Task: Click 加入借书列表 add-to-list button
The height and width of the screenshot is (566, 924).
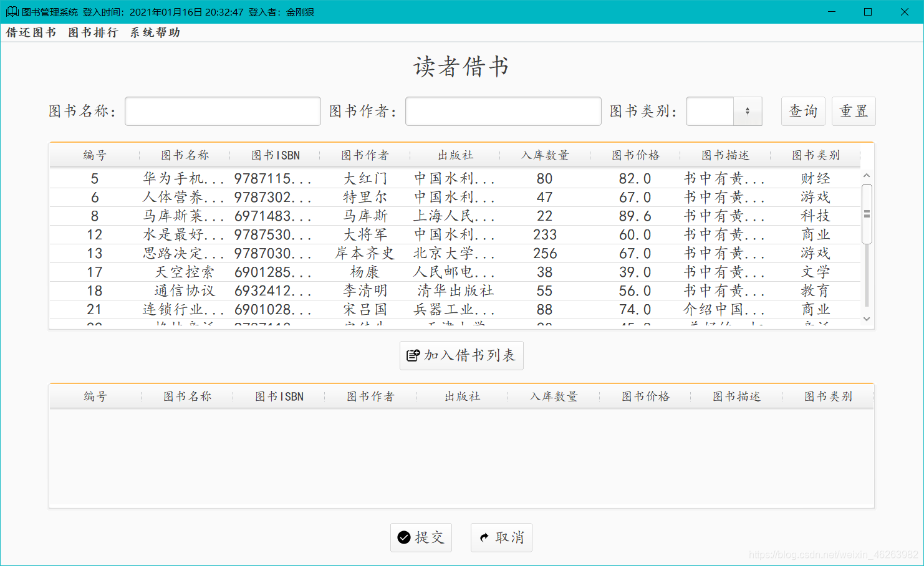Action: pyautogui.click(x=461, y=355)
